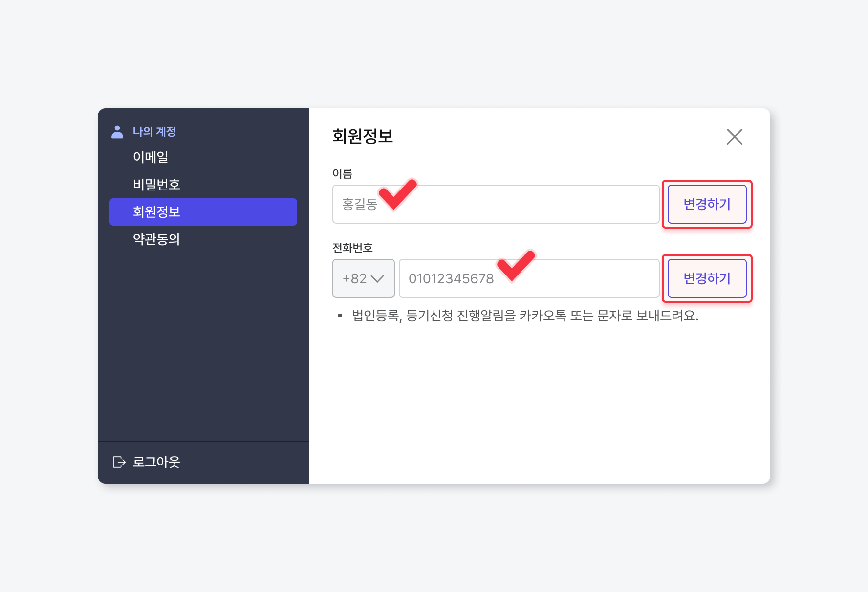The width and height of the screenshot is (868, 592).
Task: Click the 회원정보 dialog title
Action: pyautogui.click(x=363, y=136)
